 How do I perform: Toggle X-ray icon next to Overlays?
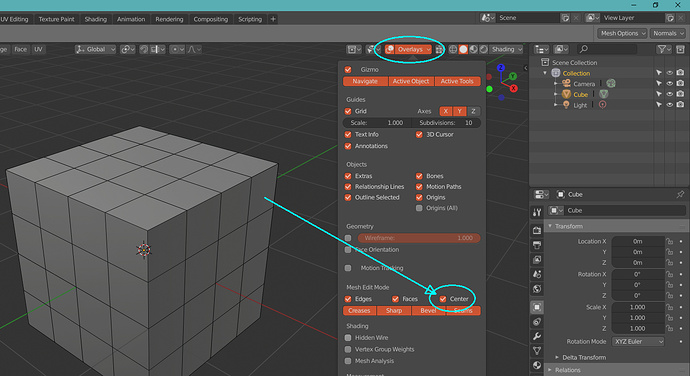coord(439,49)
